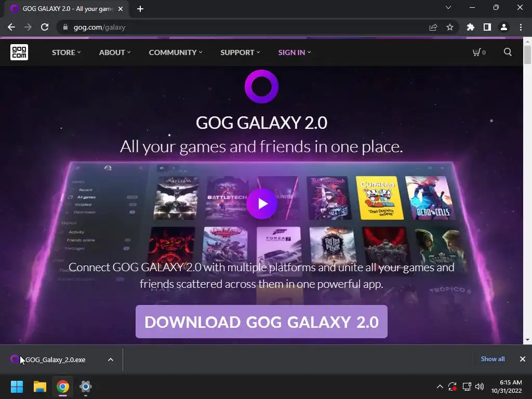This screenshot has height=399, width=532.
Task: Open the STORE menu
Action: click(66, 52)
